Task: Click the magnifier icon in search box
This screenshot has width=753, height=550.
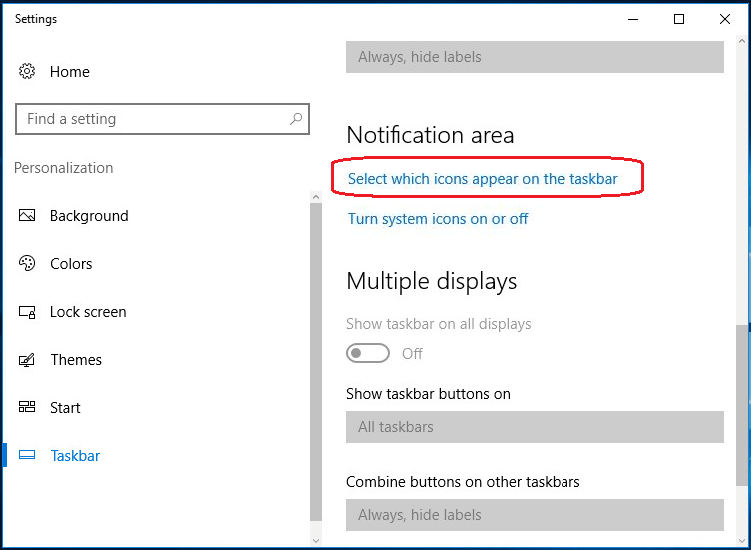Action: tap(296, 119)
